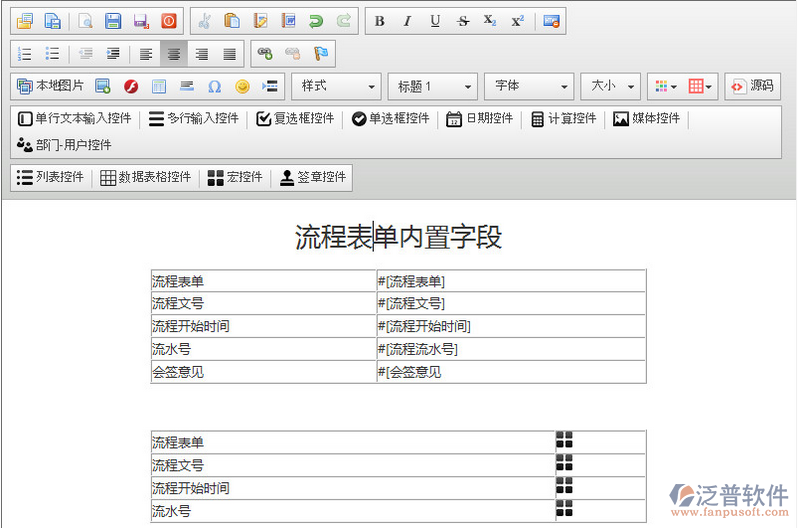The height and width of the screenshot is (528, 799).
Task: Click the 源码 source code button
Action: pos(752,87)
